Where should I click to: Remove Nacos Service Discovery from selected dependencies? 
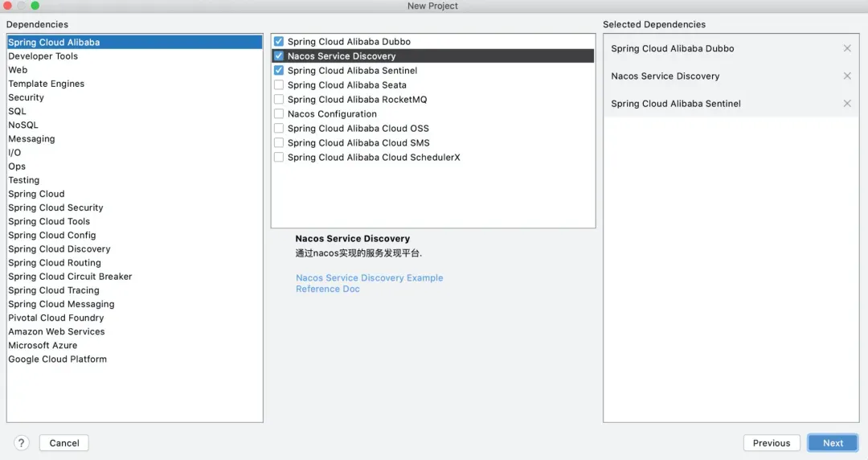(x=847, y=76)
